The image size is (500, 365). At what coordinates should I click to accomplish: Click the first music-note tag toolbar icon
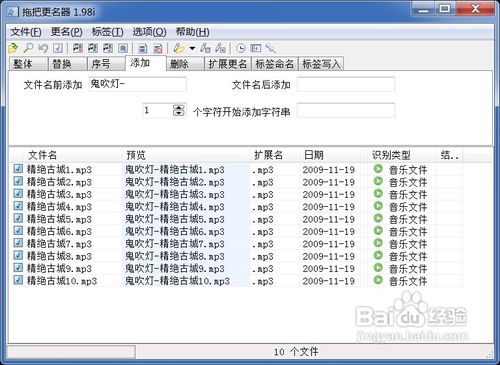click(x=77, y=49)
